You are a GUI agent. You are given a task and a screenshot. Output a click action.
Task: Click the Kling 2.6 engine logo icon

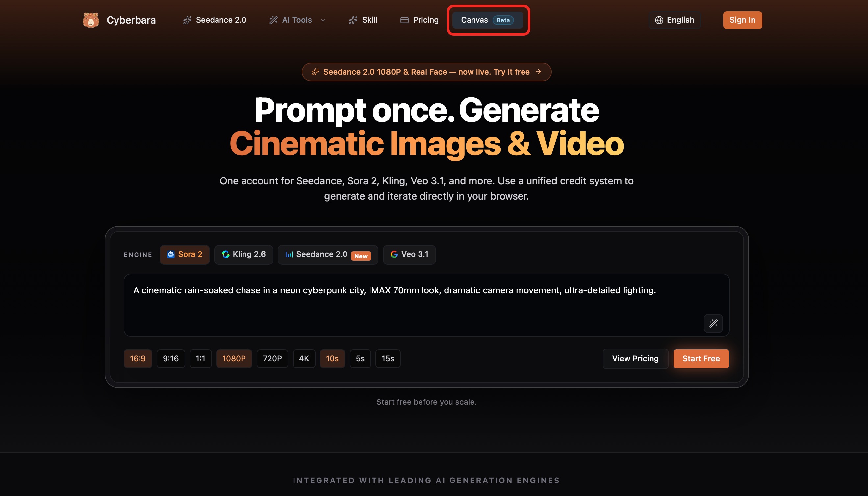click(x=226, y=255)
